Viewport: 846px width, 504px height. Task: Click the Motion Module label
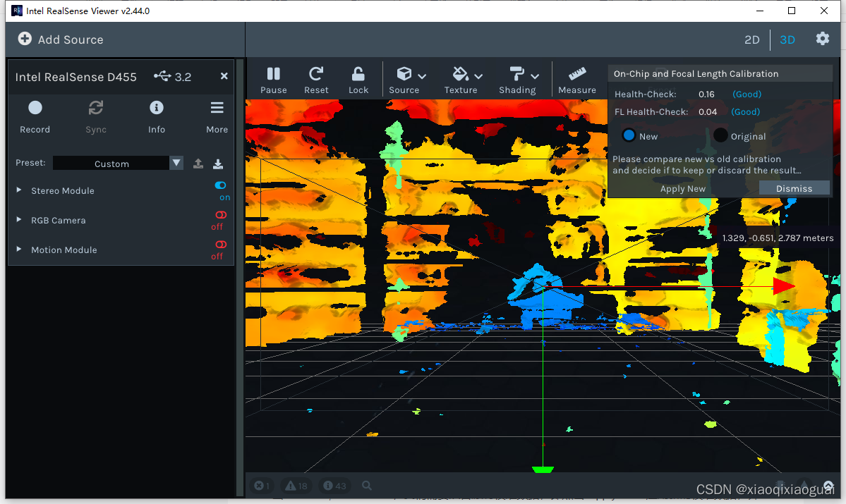(x=64, y=250)
